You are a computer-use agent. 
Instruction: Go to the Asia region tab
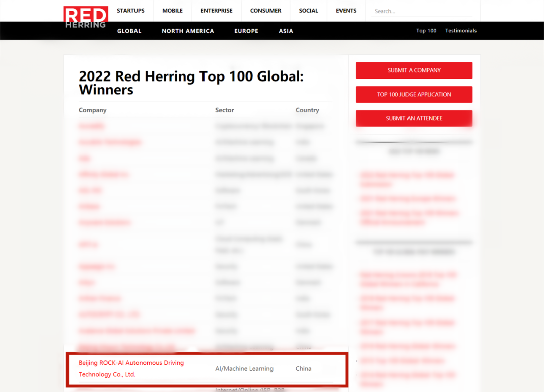pyautogui.click(x=286, y=31)
